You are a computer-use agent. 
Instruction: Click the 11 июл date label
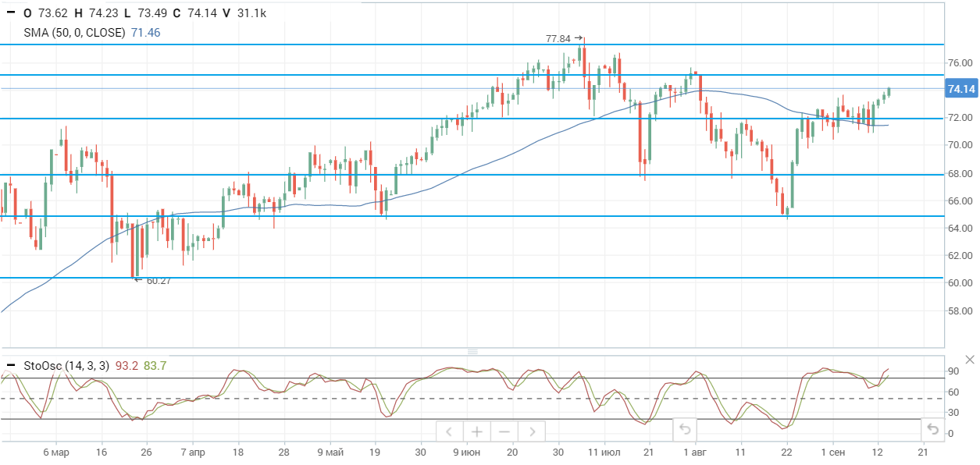(604, 453)
